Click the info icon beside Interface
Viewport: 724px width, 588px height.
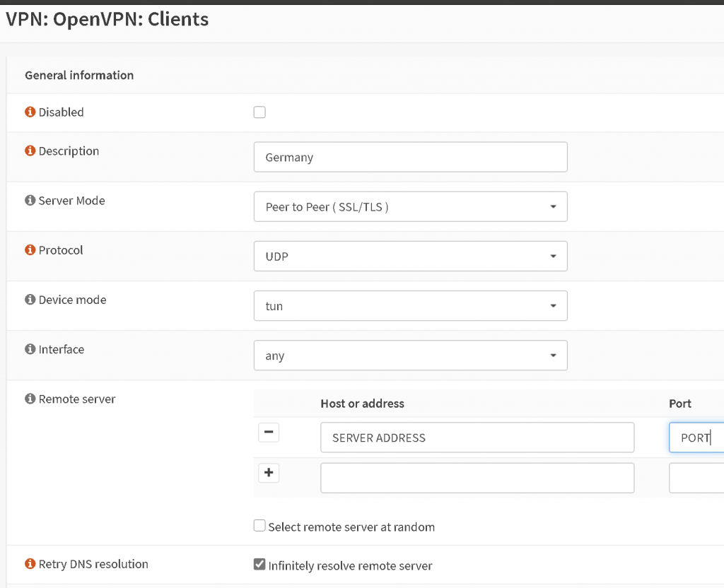click(29, 349)
